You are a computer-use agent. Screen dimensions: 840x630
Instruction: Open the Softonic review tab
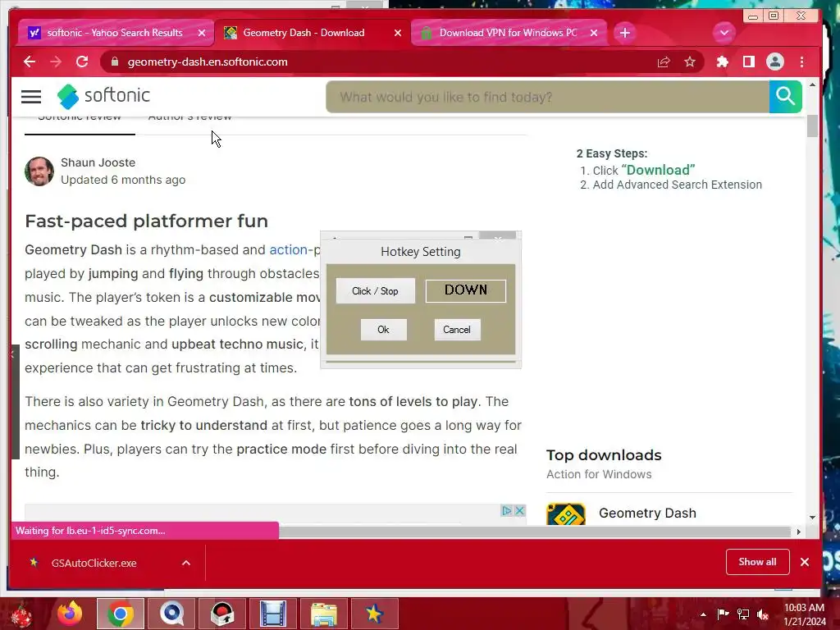click(80, 118)
